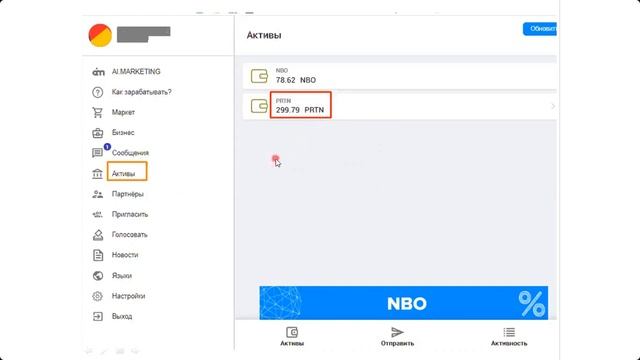Click the red-yellow profile avatar

(100, 35)
